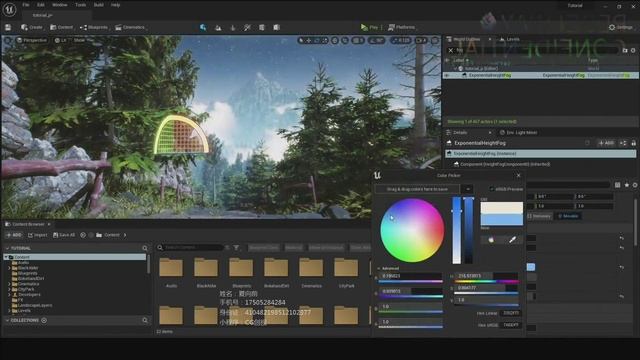Expand the BlackAlder folder in tree
640x360 pixels.
click(10, 268)
